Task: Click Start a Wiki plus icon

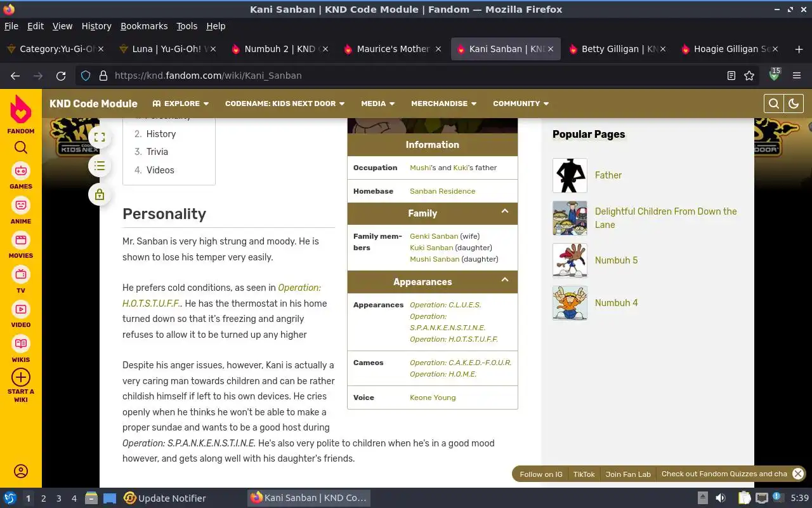Action: coord(21,377)
